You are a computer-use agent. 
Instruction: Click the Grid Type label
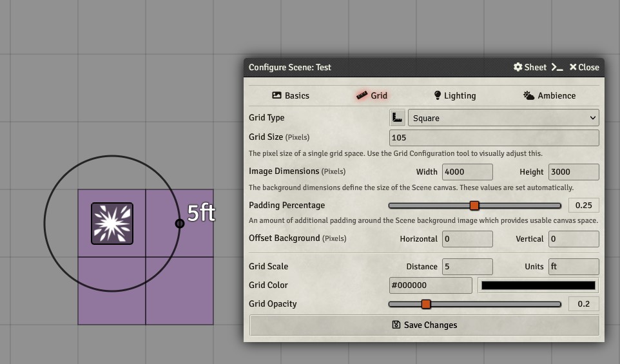click(267, 118)
